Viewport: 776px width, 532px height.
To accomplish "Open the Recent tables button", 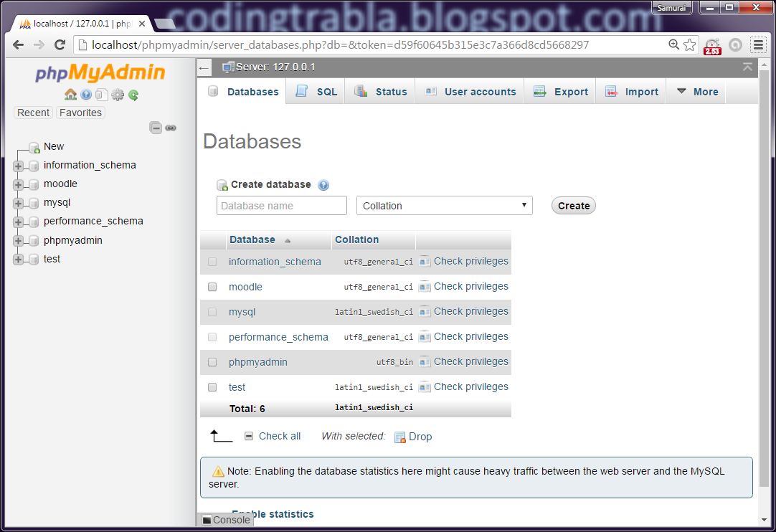I will pos(33,113).
